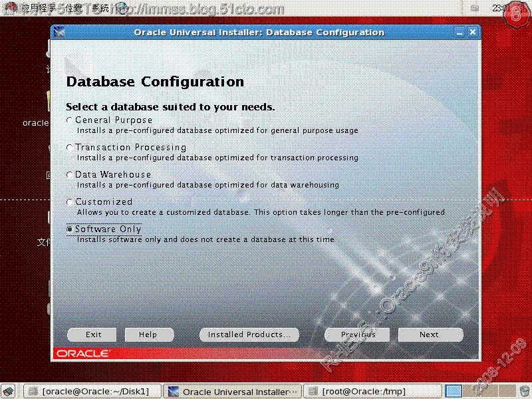532x399 pixels.
Task: Click the Exit button
Action: [x=92, y=334]
